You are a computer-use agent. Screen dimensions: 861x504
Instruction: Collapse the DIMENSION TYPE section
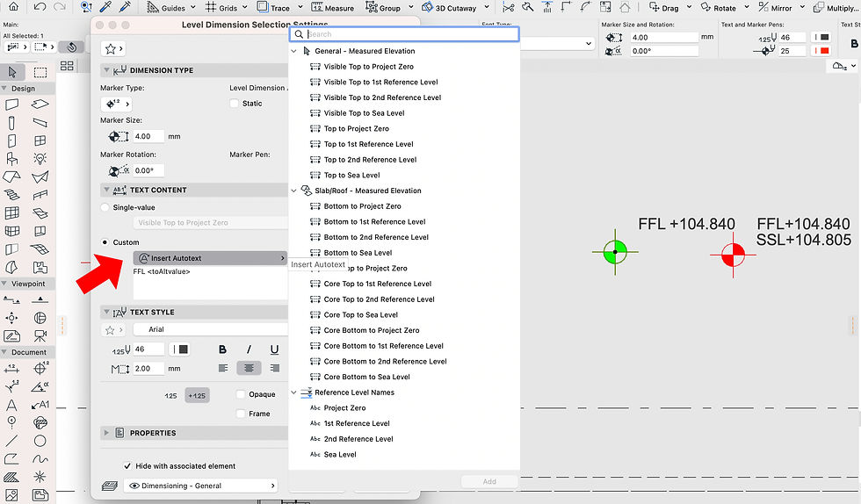pyautogui.click(x=106, y=70)
